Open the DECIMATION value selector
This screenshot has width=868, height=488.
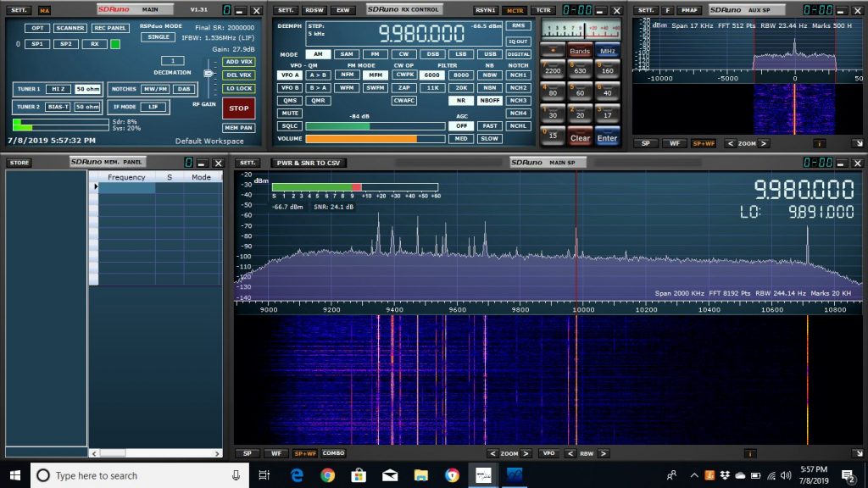point(173,61)
